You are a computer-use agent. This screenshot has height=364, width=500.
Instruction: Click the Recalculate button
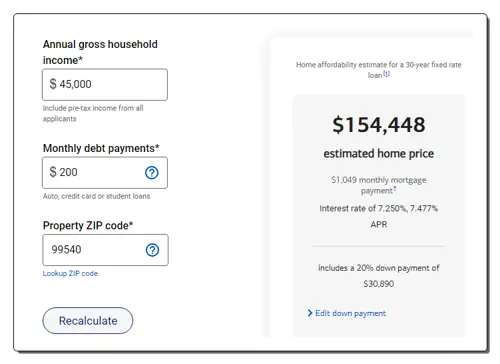coord(88,321)
